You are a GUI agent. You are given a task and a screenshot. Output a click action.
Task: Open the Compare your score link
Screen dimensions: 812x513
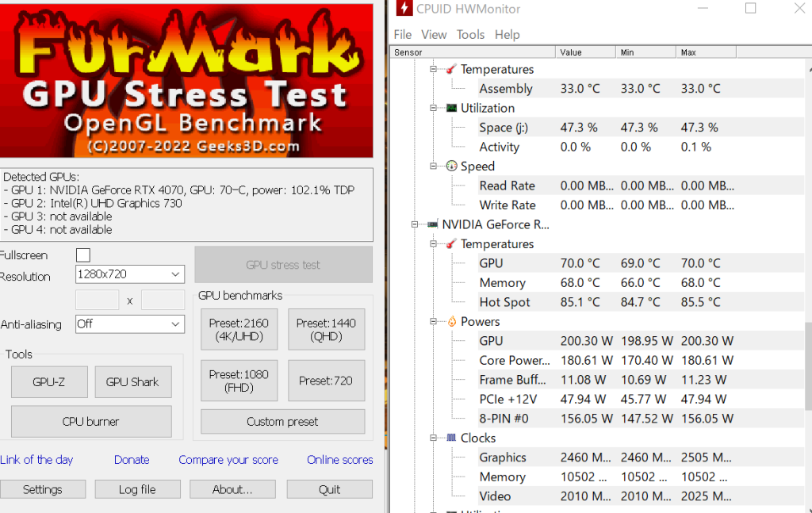click(x=228, y=460)
